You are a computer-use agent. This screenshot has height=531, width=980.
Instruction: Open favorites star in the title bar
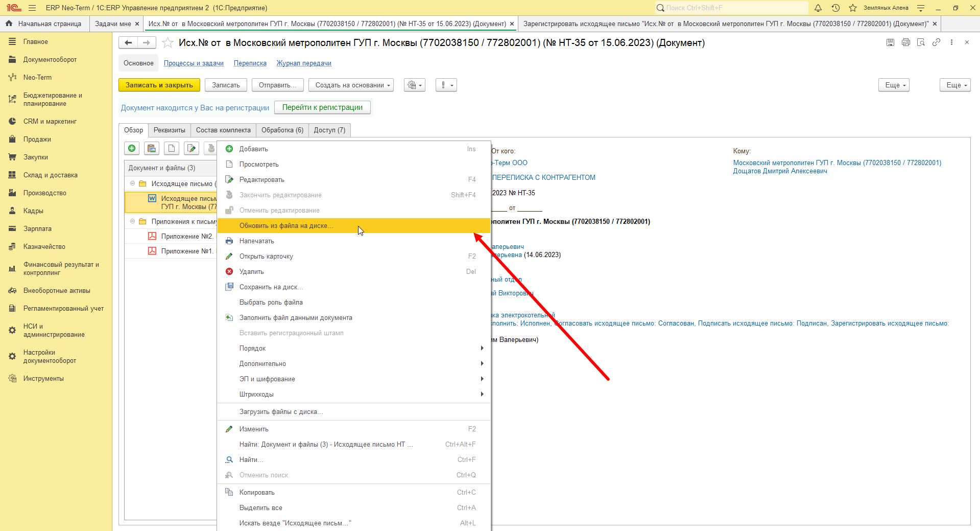pos(853,8)
